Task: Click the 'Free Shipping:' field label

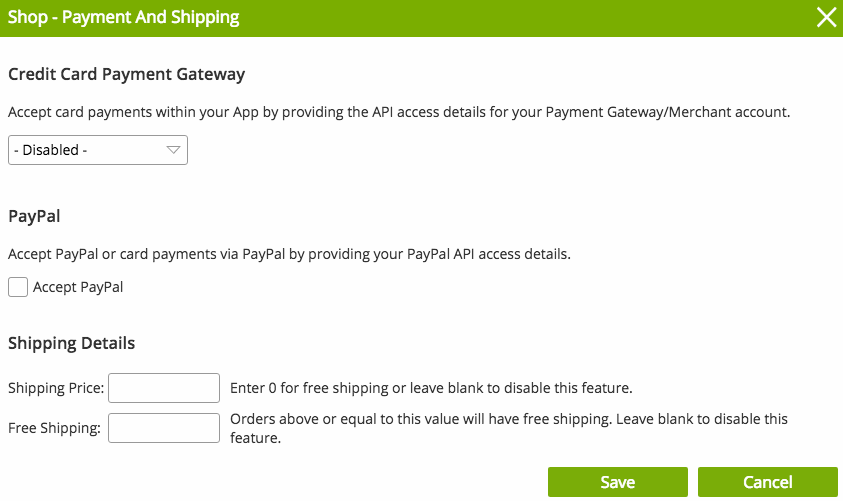Action: [54, 428]
